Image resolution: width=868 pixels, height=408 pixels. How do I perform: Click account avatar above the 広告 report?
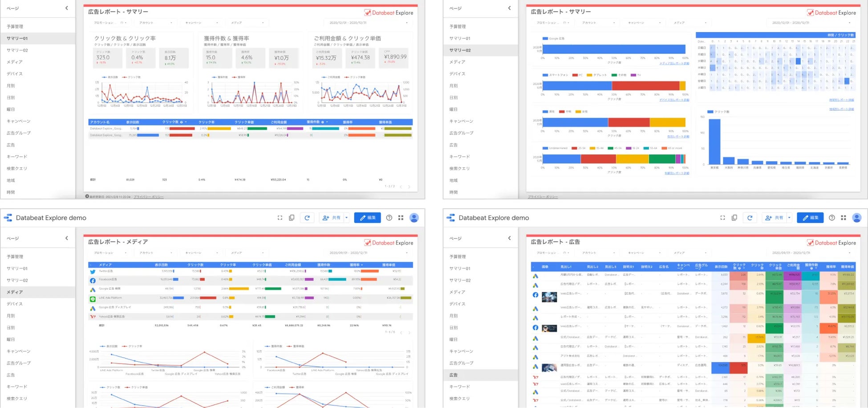click(x=856, y=218)
